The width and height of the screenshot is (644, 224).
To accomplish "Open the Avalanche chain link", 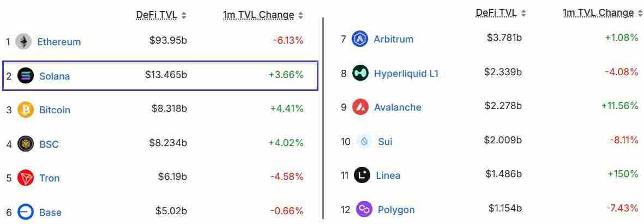I will click(398, 107).
